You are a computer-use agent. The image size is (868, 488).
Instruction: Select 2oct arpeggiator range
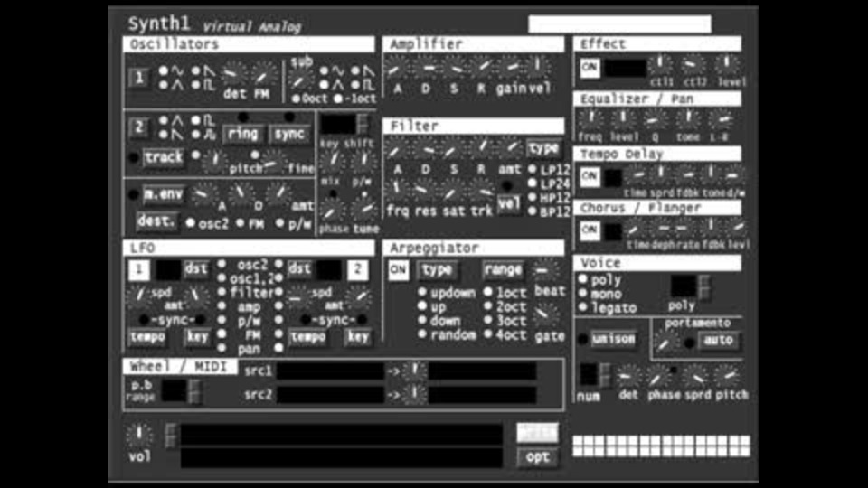click(x=487, y=306)
